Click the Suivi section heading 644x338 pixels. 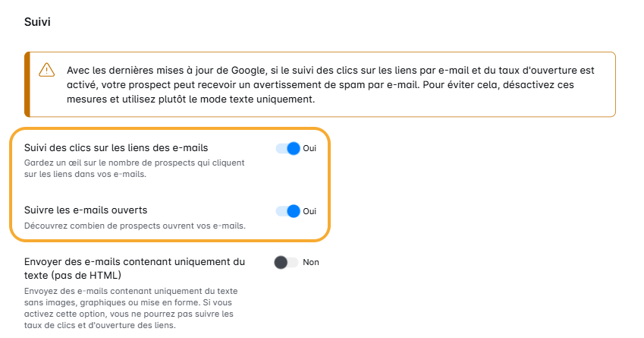pos(37,23)
